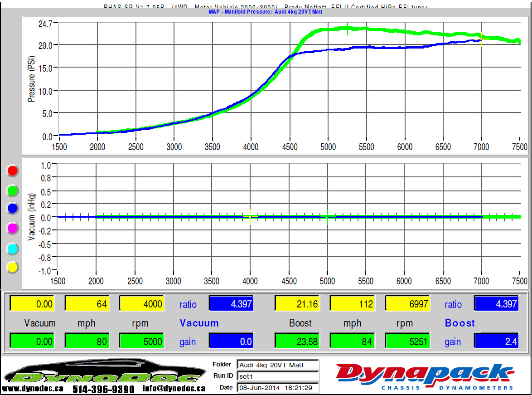Open the www.dynodoc.ca website link
This screenshot has width=532, height=395.
coord(33,389)
